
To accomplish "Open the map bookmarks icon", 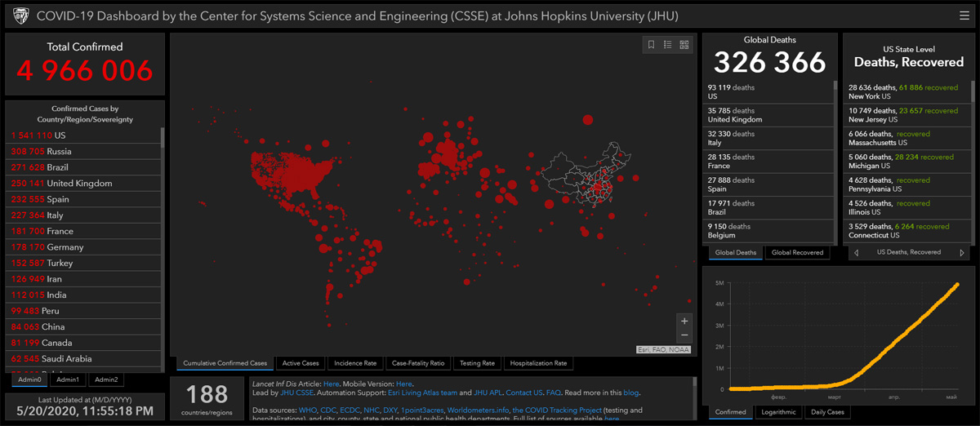I will [x=651, y=45].
